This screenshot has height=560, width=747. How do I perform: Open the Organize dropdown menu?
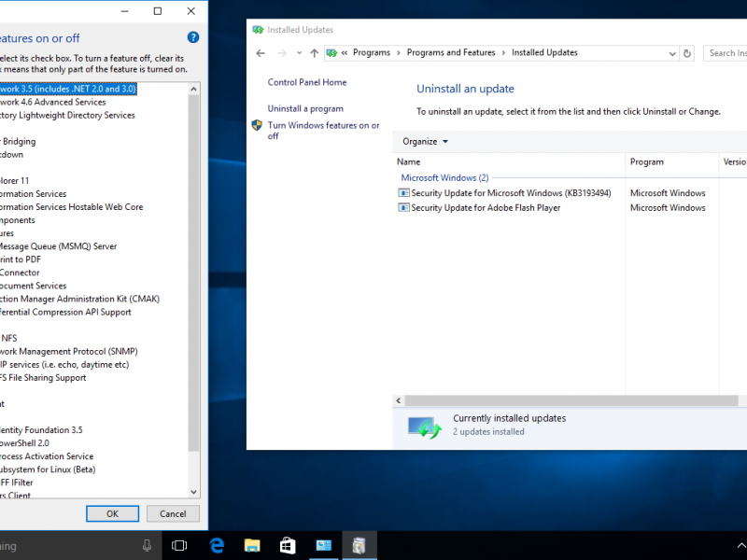click(425, 142)
